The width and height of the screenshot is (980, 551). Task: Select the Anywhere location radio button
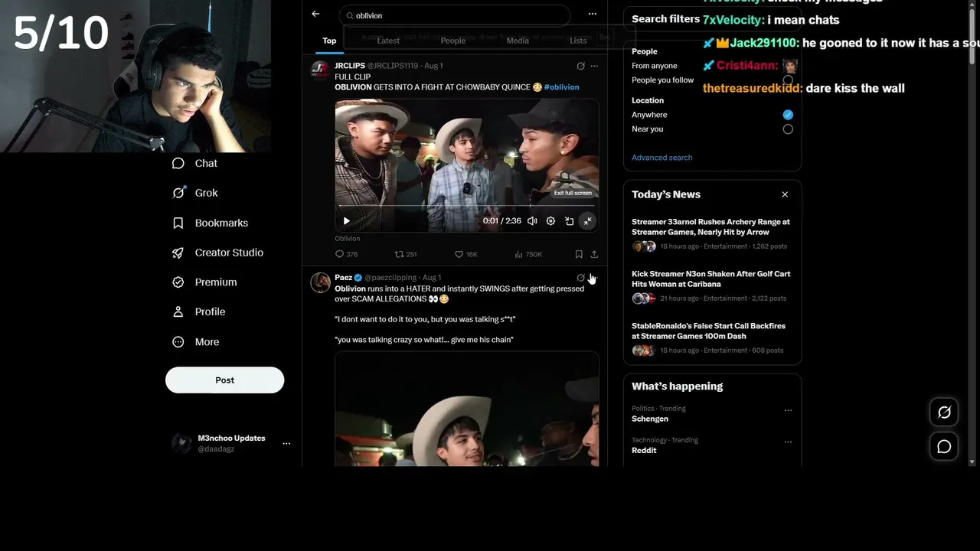pyautogui.click(x=788, y=115)
